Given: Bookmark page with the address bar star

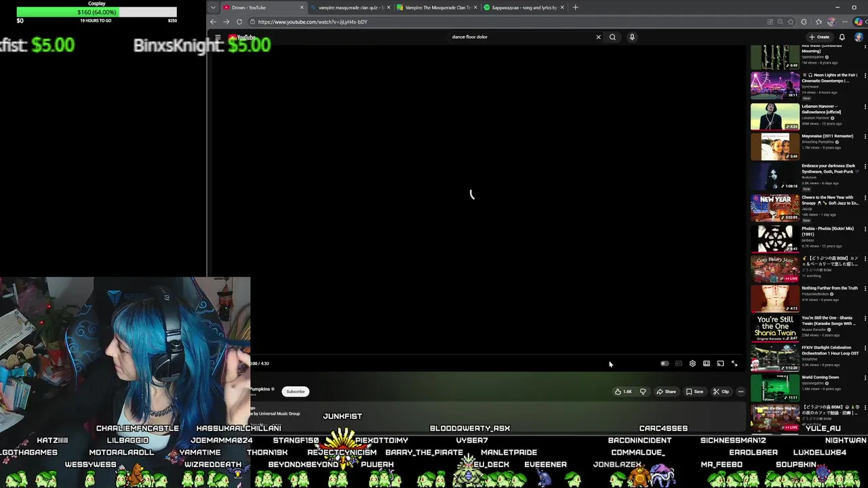Looking at the screenshot, I should coord(791,22).
